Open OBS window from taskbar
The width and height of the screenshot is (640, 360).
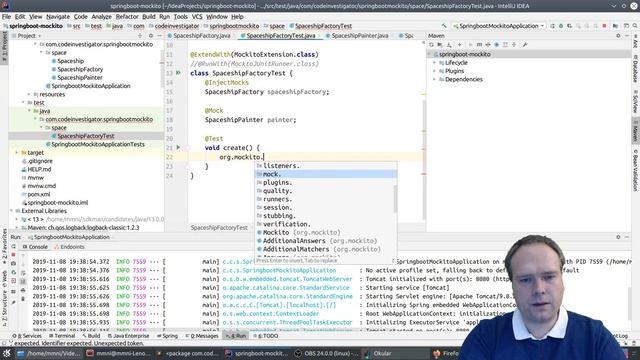327,353
